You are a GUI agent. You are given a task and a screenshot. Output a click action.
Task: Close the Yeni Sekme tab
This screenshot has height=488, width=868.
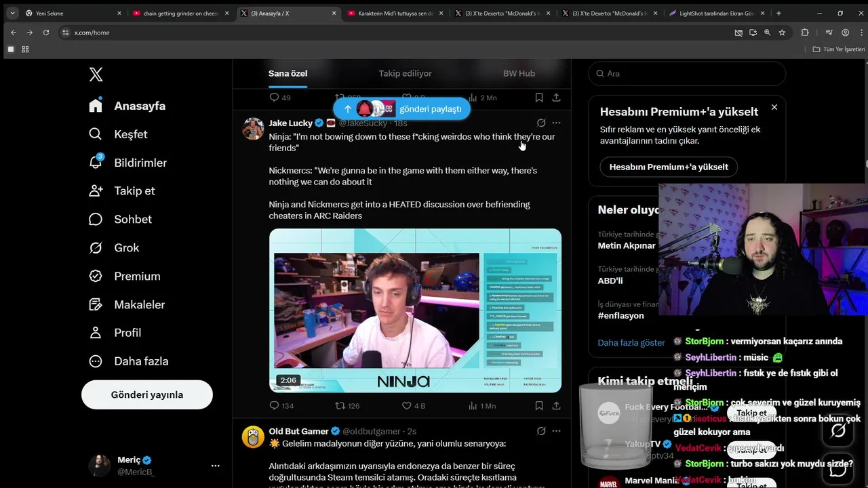119,13
